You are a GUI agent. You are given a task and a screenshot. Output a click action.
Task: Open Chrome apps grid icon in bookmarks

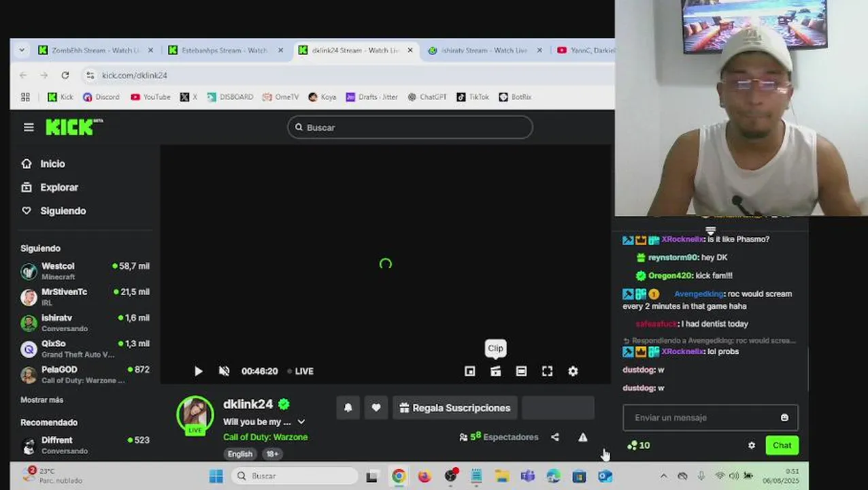point(26,97)
